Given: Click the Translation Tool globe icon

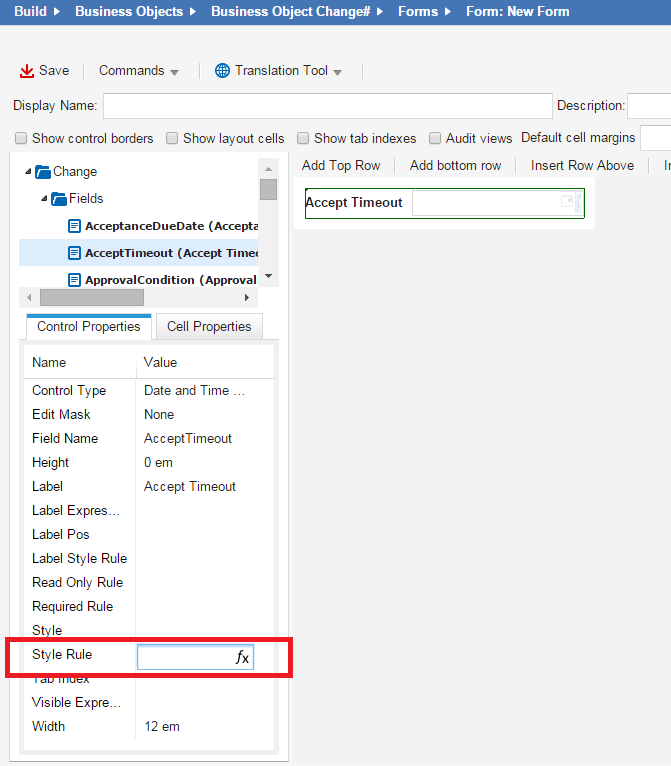Looking at the screenshot, I should click(222, 71).
